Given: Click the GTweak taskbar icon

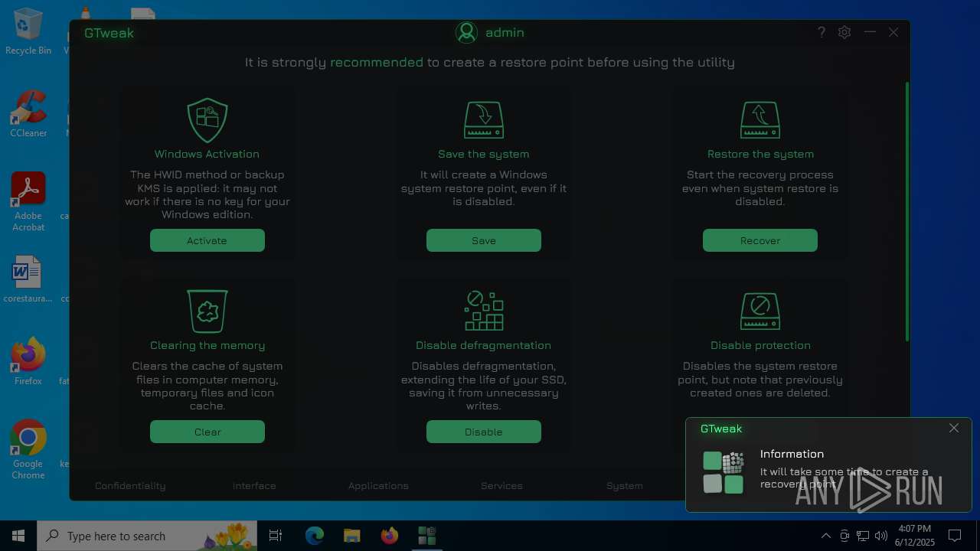Looking at the screenshot, I should coord(426,536).
